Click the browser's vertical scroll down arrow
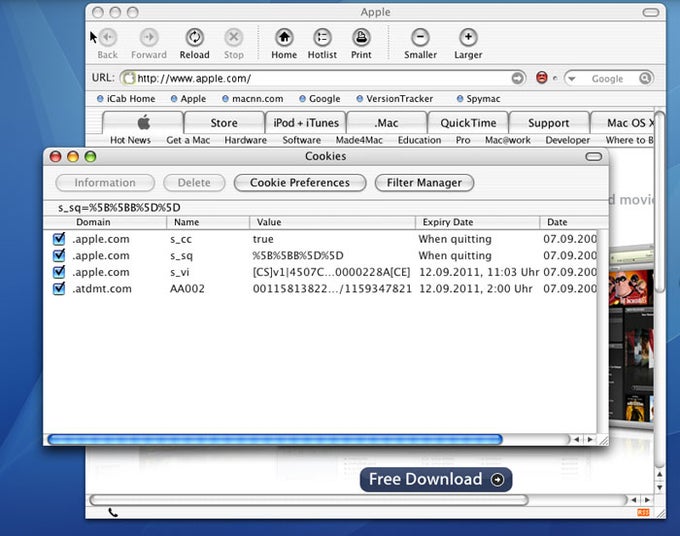The height and width of the screenshot is (536, 680). [659, 488]
